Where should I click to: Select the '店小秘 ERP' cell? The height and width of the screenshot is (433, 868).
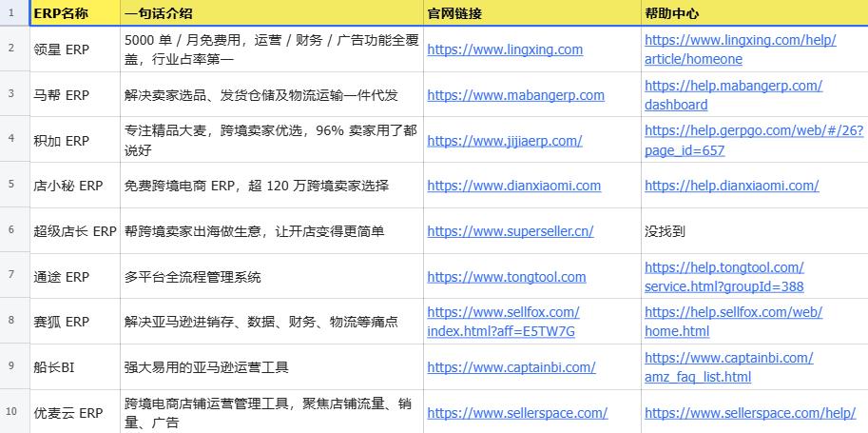75,186
